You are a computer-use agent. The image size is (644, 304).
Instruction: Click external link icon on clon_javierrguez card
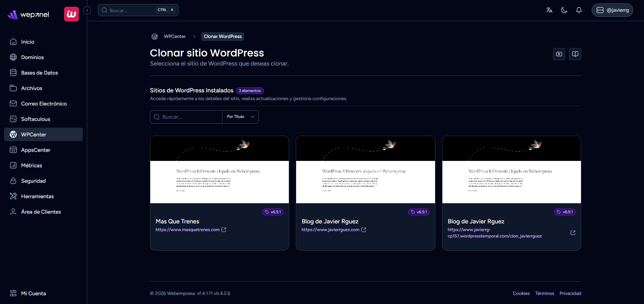click(x=573, y=233)
